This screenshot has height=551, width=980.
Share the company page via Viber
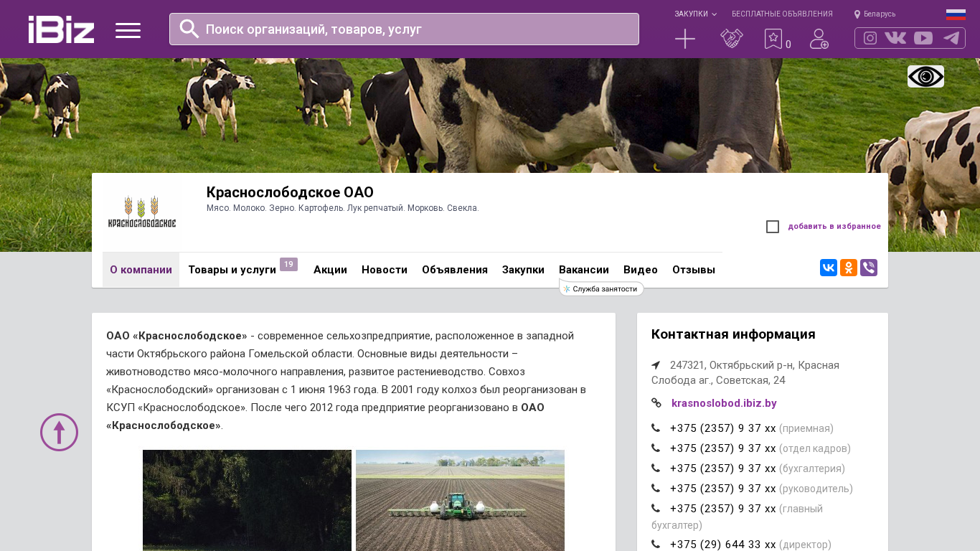tap(869, 268)
